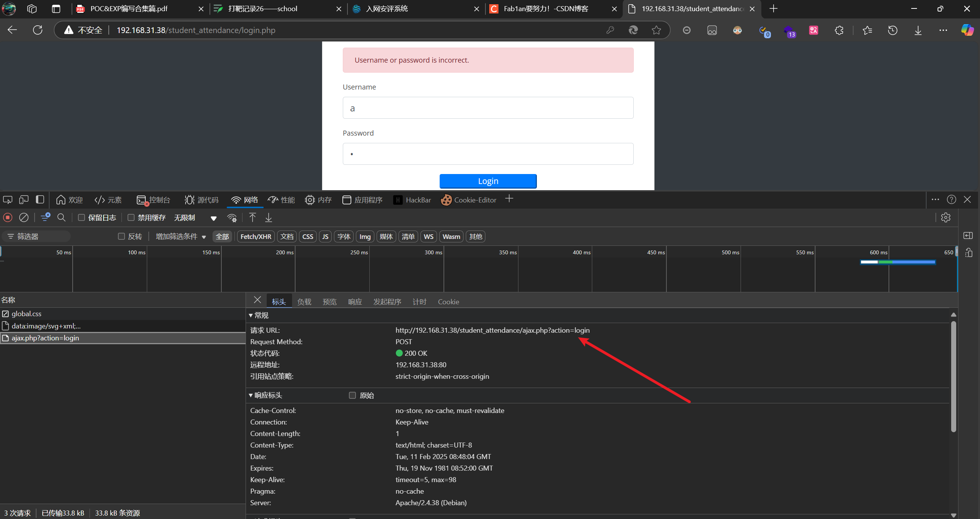Viewport: 980px width, 519px height.
Task: Click the Username input field
Action: 488,108
